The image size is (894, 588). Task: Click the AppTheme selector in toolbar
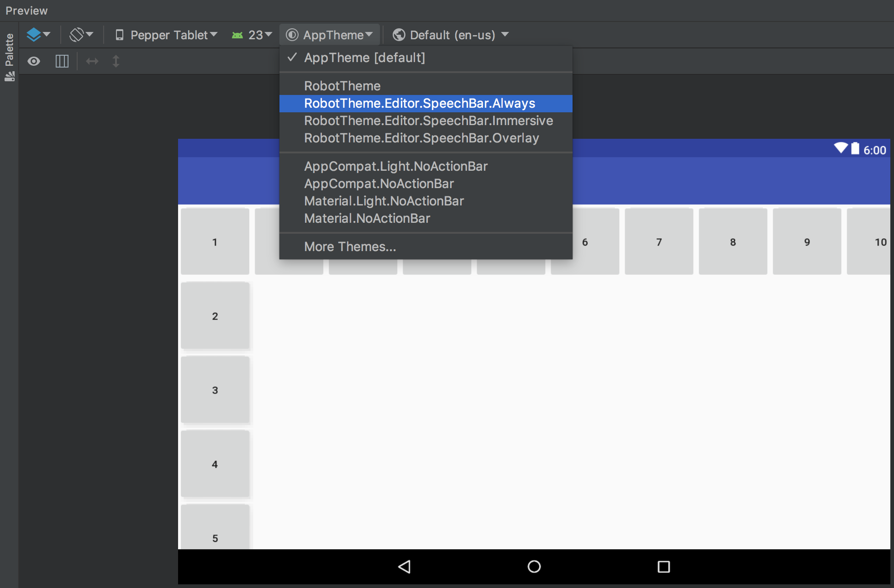(x=330, y=35)
